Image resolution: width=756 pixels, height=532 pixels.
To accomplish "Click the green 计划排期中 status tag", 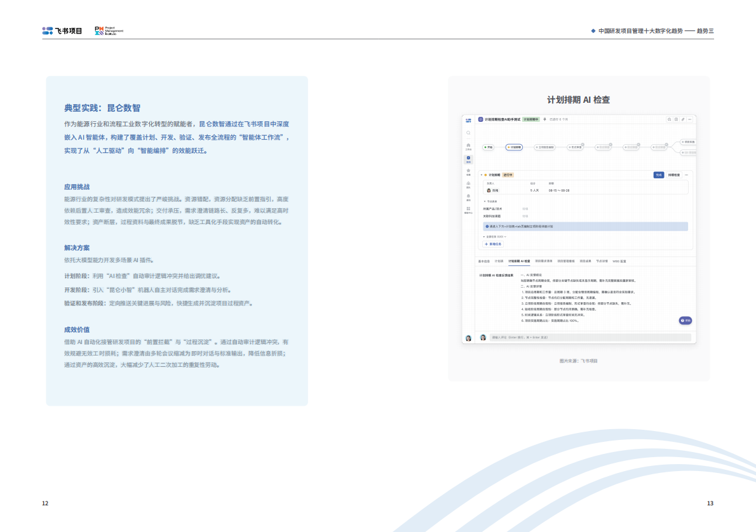I will point(531,119).
